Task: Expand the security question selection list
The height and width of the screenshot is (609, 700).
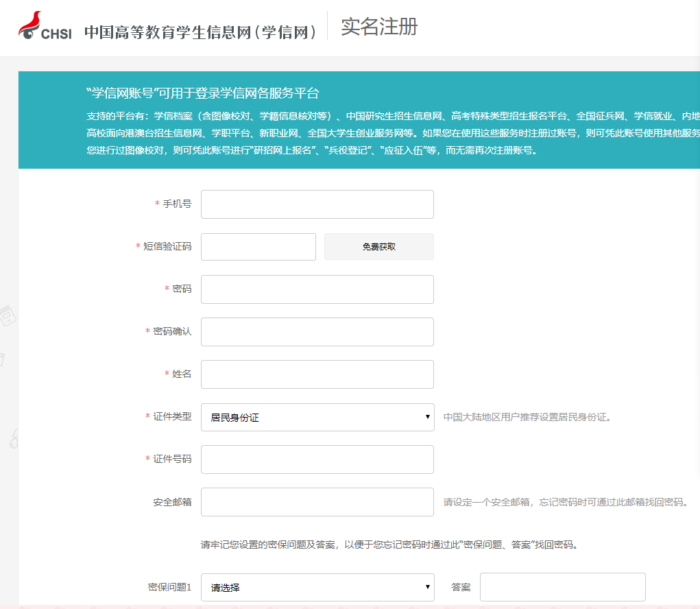Action: (429, 587)
